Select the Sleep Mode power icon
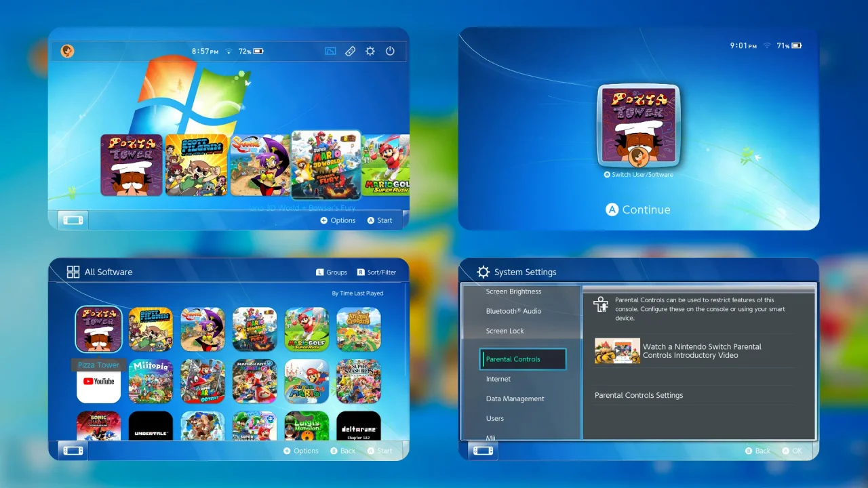 (391, 51)
